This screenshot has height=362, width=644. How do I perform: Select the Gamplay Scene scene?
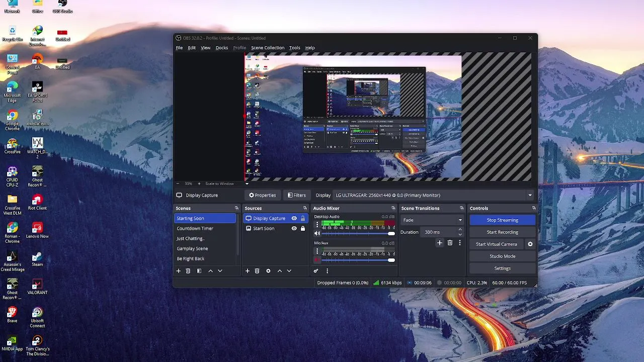pos(205,248)
